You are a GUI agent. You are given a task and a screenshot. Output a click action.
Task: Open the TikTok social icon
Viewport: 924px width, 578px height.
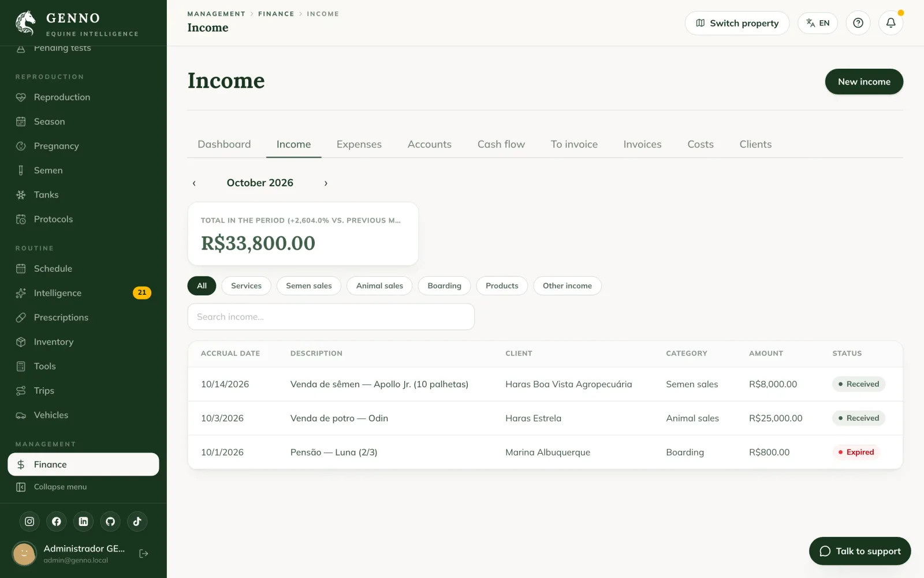[x=137, y=521]
